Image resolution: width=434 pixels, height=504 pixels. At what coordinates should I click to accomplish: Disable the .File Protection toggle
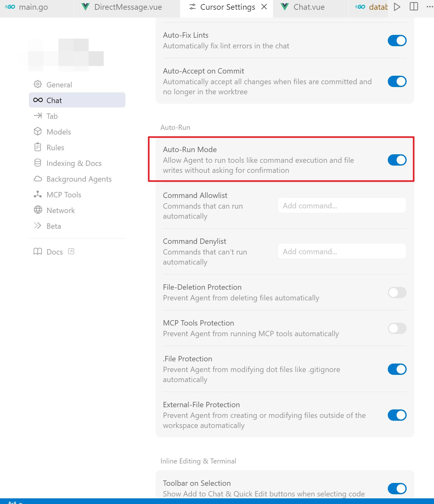pyautogui.click(x=397, y=369)
